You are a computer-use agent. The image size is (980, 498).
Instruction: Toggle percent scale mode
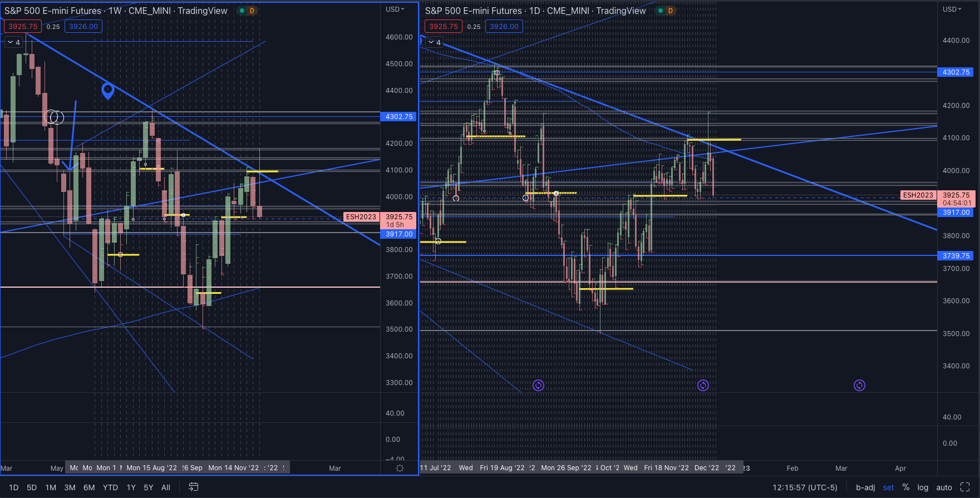pyautogui.click(x=906, y=487)
